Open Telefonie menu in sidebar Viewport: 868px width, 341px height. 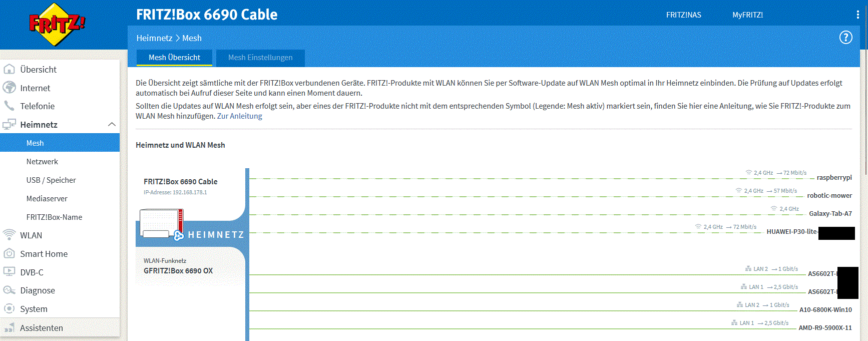tap(60, 106)
